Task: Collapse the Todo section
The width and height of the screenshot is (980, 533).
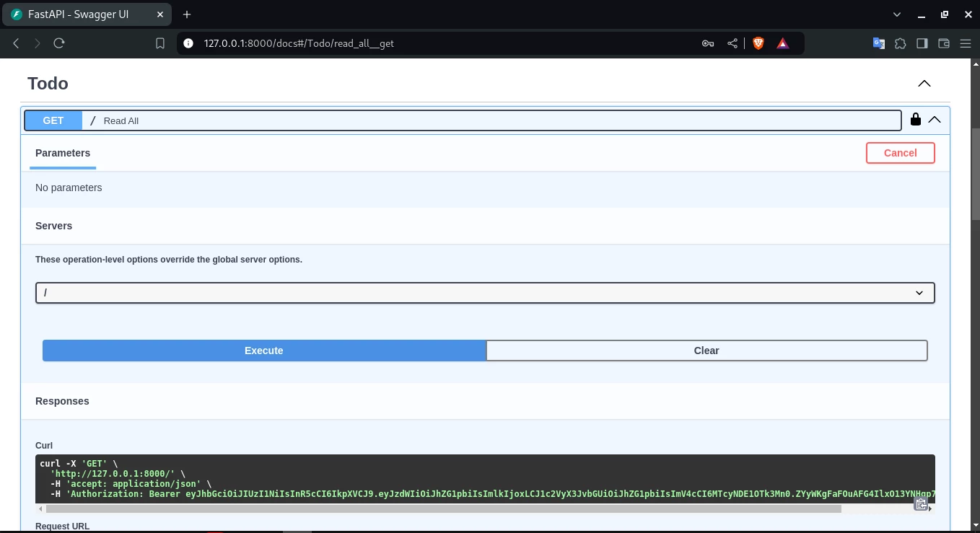Action: [x=924, y=84]
